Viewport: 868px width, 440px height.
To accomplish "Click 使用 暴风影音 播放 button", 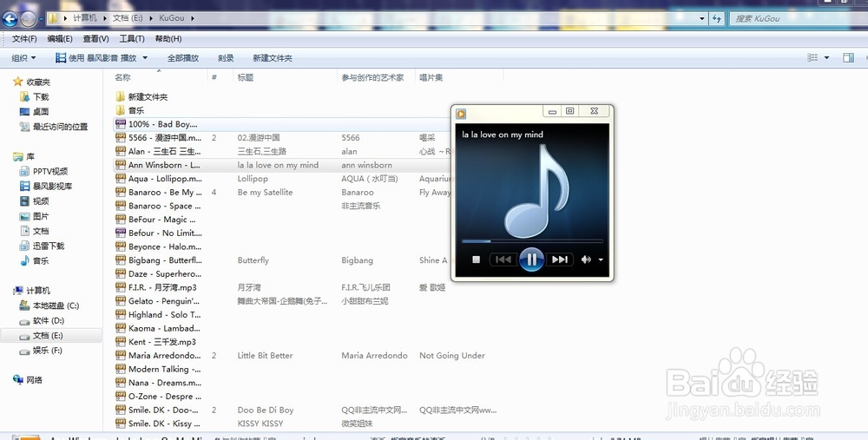I will click(x=95, y=57).
